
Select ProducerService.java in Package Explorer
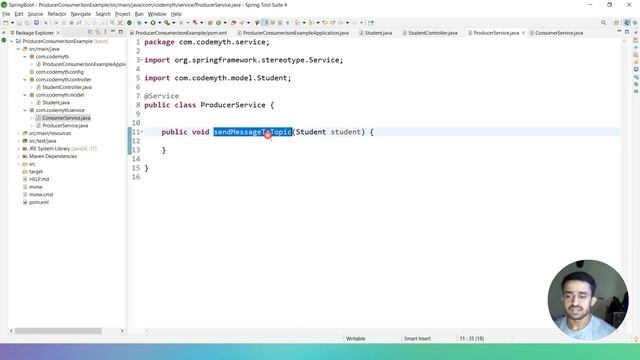65,126
